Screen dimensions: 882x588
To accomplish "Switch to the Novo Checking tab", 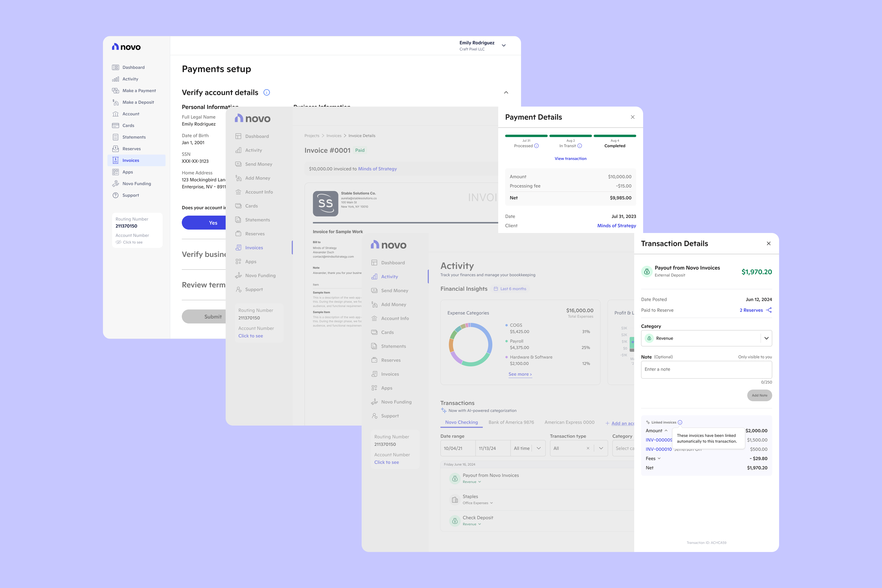I will point(461,423).
